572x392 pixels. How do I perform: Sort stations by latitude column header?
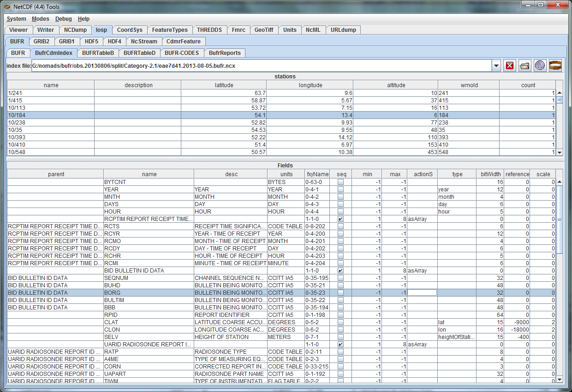tap(224, 85)
